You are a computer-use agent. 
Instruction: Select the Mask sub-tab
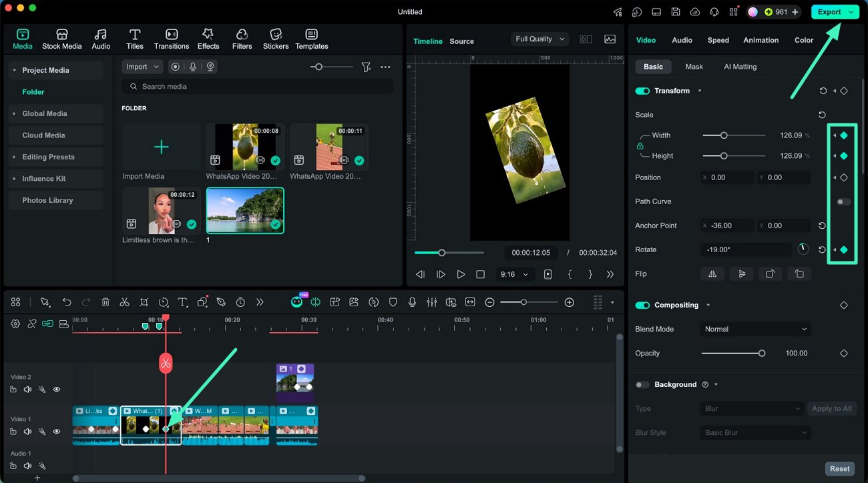pos(694,67)
